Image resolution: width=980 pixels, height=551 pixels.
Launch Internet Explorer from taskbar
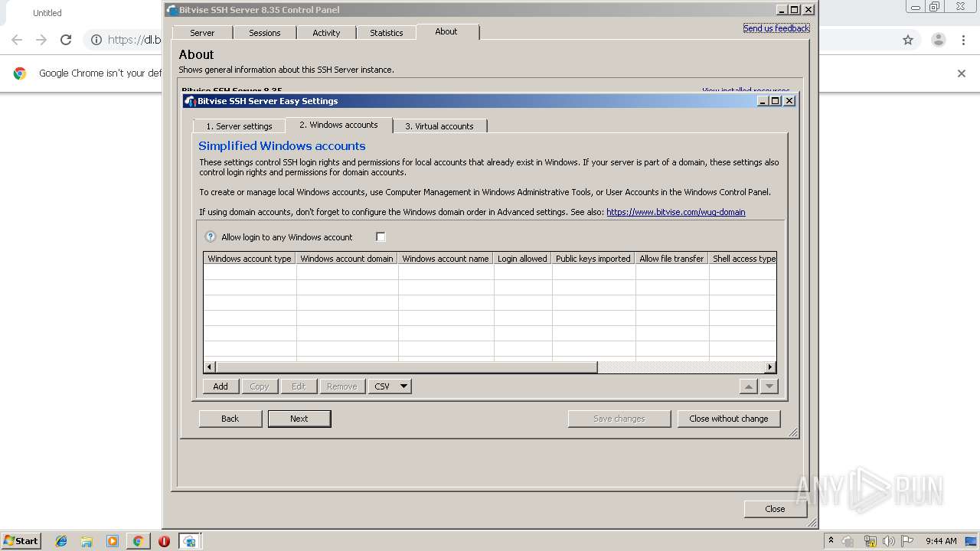[x=61, y=541]
